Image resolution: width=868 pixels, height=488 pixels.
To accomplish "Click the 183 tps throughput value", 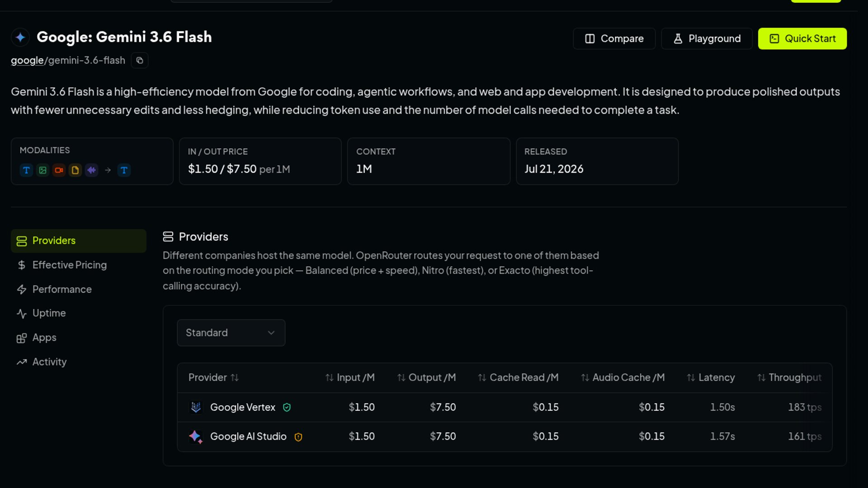I will [x=805, y=407].
